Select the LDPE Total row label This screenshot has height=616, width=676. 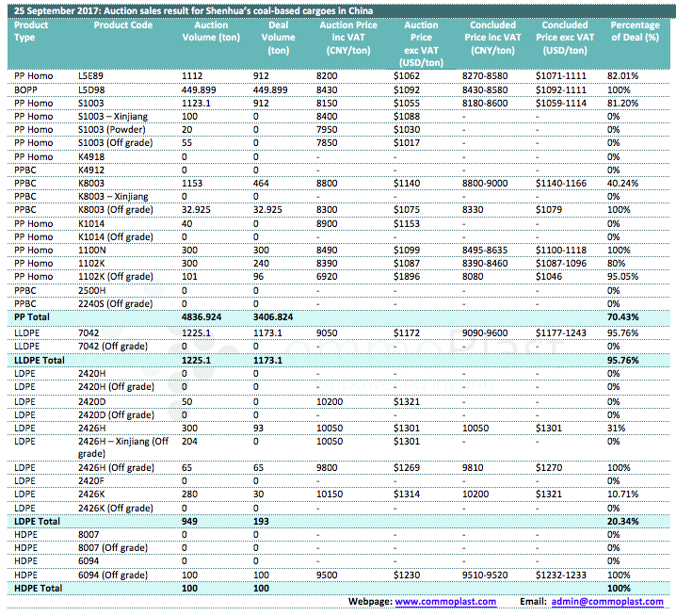click(x=37, y=520)
